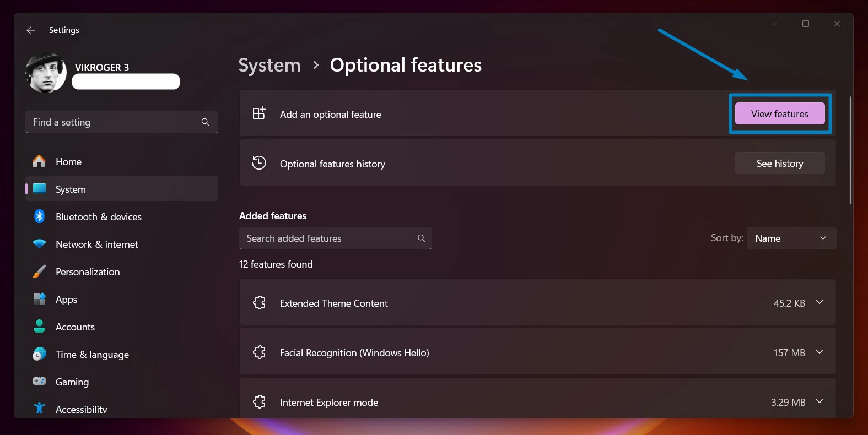This screenshot has width=868, height=435.
Task: Click the search icon in Search added features
Action: pos(421,238)
